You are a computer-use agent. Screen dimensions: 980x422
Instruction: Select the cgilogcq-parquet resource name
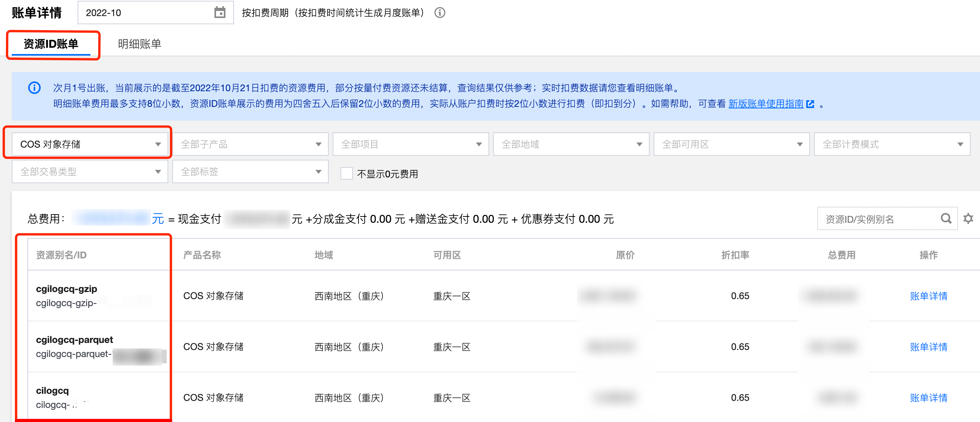click(x=74, y=340)
